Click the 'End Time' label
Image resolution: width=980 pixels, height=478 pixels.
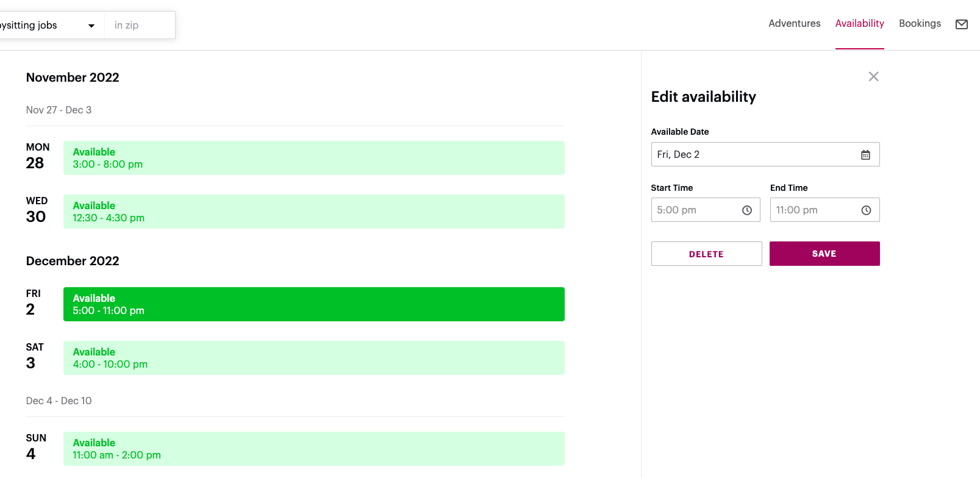coord(789,188)
